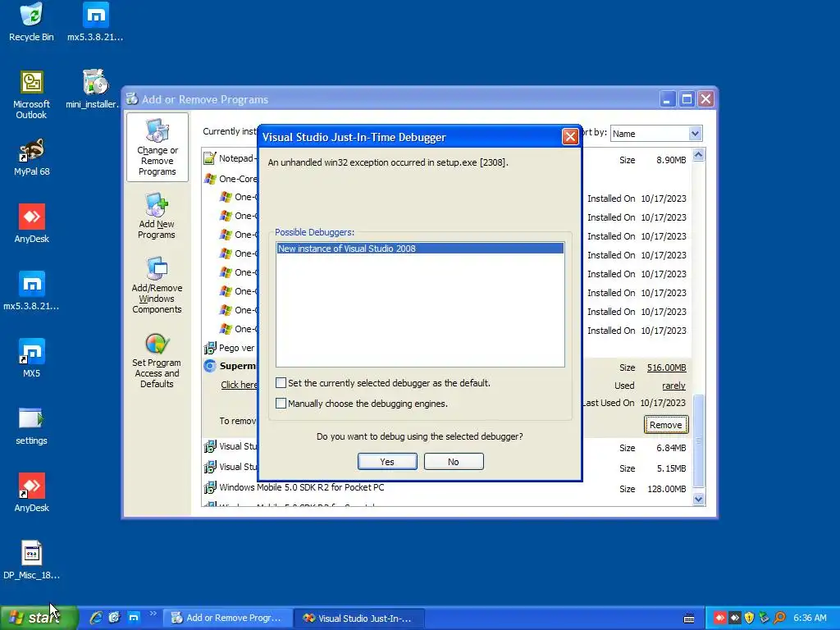Image resolution: width=840 pixels, height=630 pixels.
Task: Click the keyboard icon on the taskbar
Action: click(x=689, y=619)
